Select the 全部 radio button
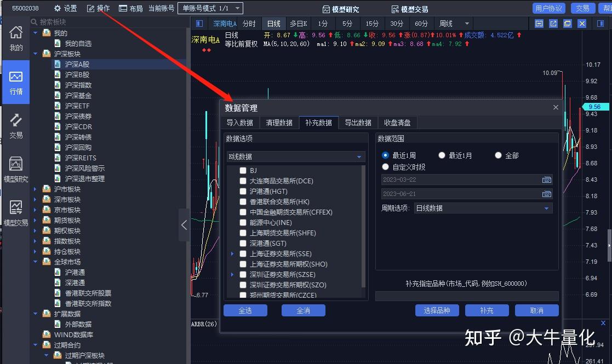 [498, 155]
